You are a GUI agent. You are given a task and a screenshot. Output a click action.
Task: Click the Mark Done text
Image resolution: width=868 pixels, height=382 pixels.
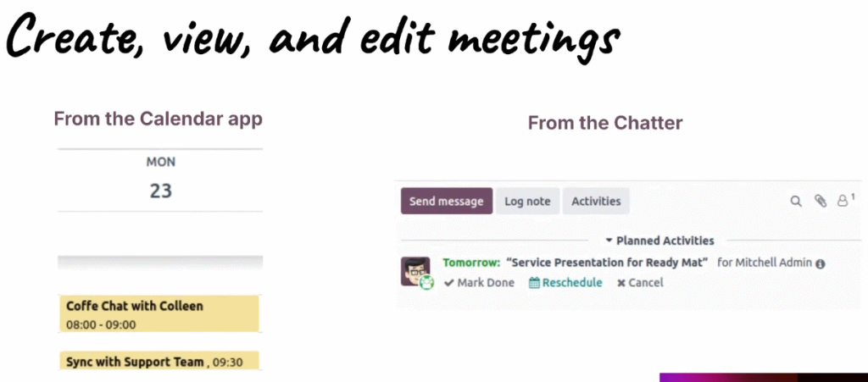[x=486, y=283]
